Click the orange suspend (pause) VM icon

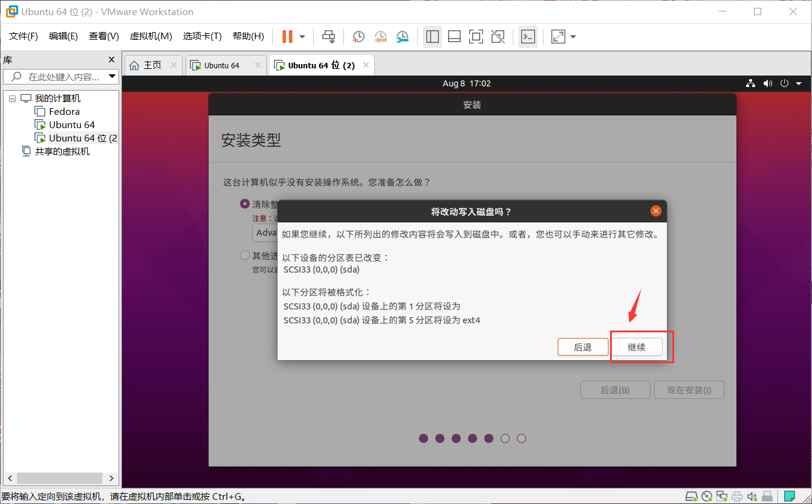287,37
